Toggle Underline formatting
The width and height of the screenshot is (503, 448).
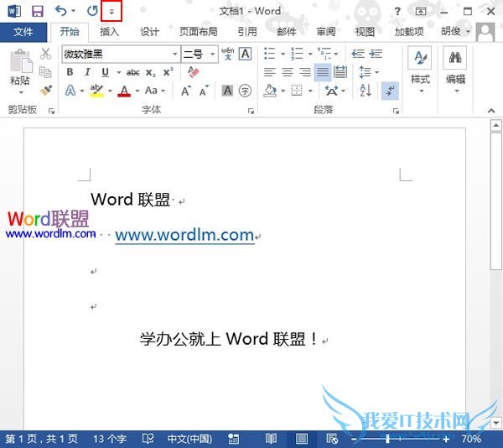(x=106, y=72)
